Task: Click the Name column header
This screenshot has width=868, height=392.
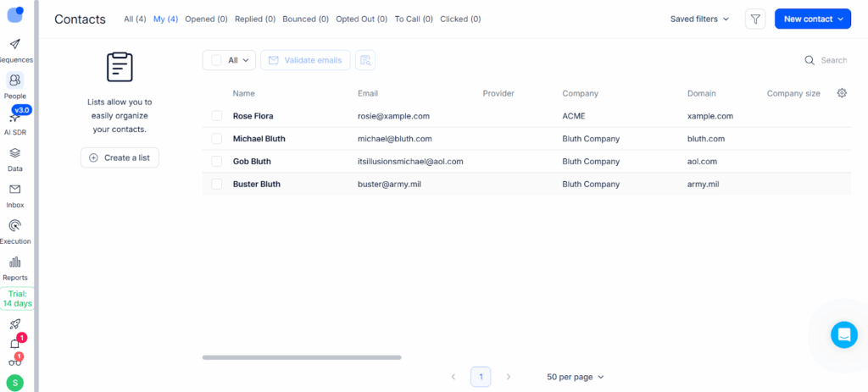Action: (x=243, y=93)
